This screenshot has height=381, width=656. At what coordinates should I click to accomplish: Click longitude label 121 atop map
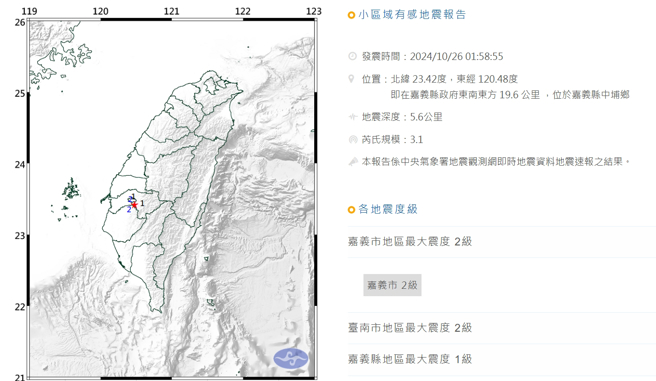click(172, 11)
